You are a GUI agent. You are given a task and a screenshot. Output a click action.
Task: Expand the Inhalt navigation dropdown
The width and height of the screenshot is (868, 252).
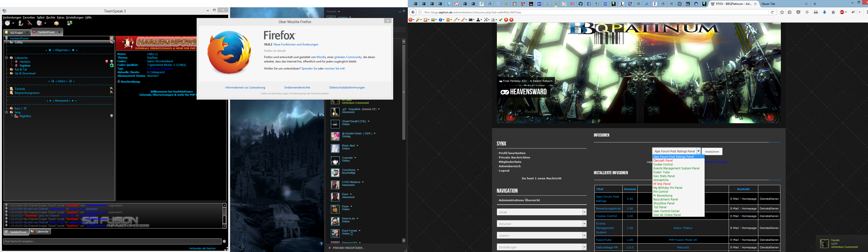(584, 212)
